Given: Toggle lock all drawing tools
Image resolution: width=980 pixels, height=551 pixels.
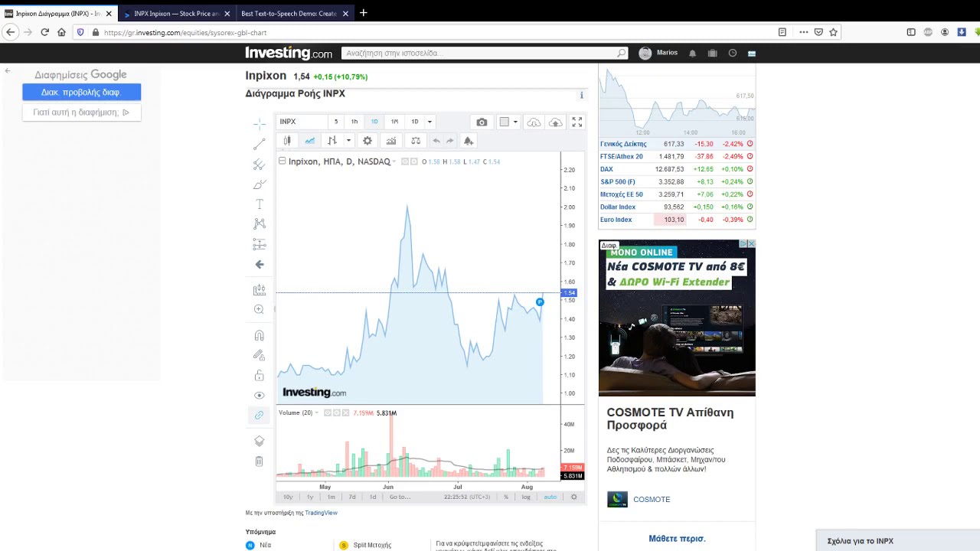Looking at the screenshot, I should pos(260,375).
